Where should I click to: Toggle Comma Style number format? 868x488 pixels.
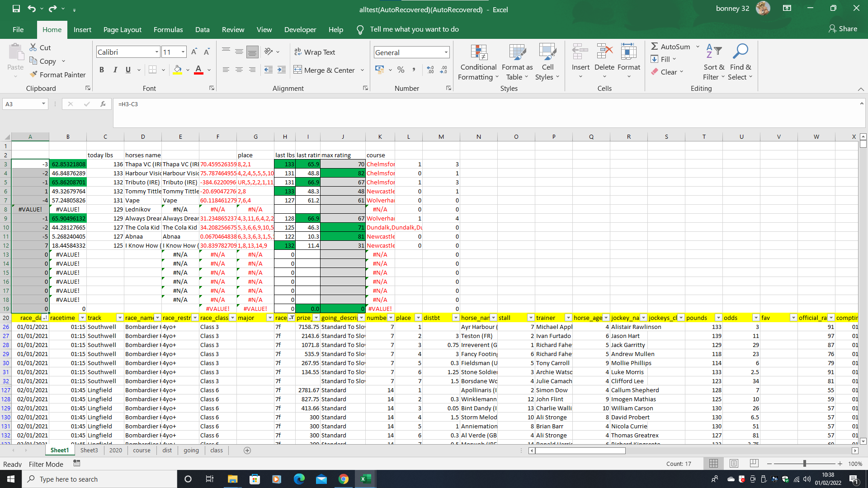click(414, 70)
